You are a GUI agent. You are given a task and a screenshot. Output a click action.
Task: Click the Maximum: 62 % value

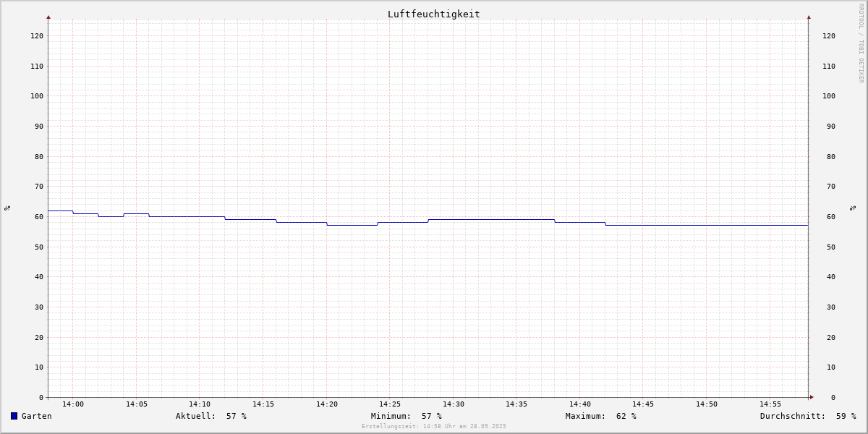pos(601,416)
